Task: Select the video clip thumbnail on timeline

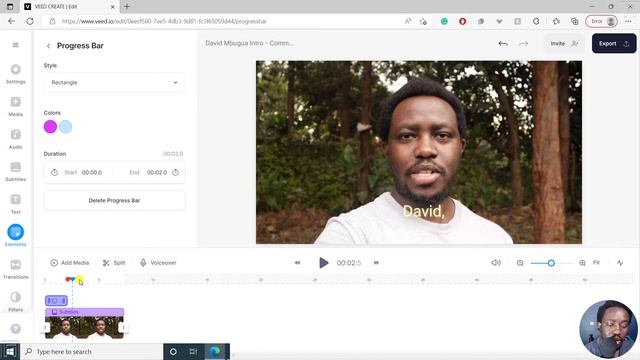Action: click(x=84, y=327)
